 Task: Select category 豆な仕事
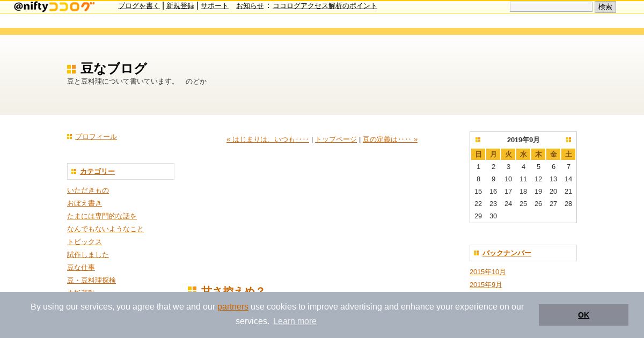(x=81, y=268)
